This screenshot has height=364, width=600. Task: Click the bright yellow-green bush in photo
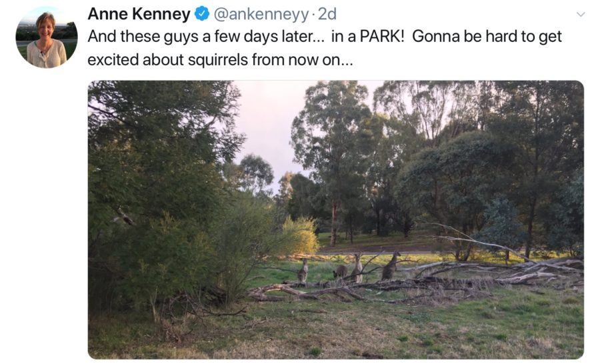coord(299,235)
